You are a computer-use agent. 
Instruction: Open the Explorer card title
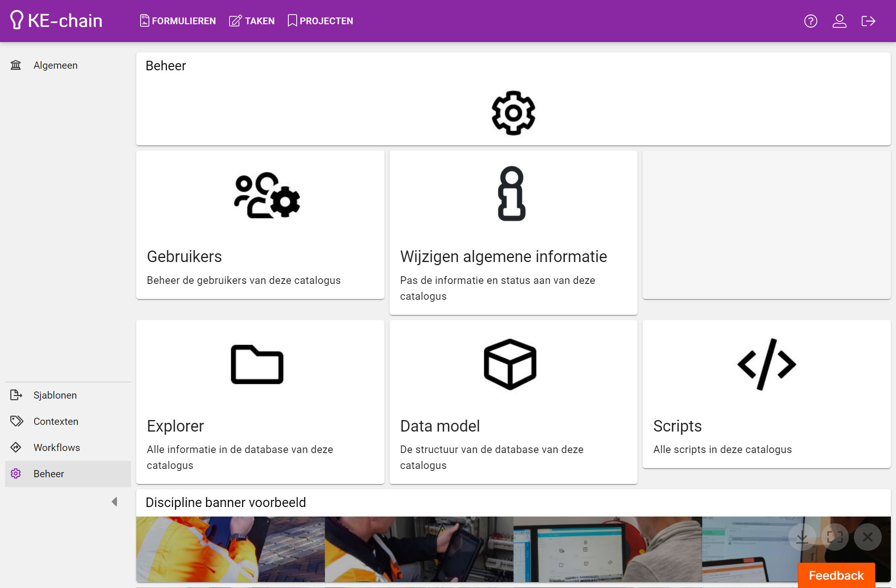pos(175,426)
